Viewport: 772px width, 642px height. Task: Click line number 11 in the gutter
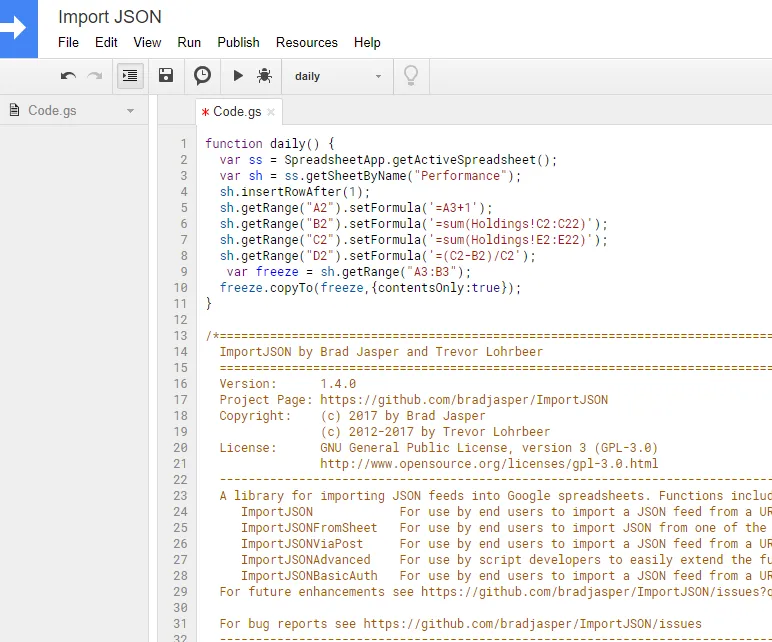click(180, 304)
